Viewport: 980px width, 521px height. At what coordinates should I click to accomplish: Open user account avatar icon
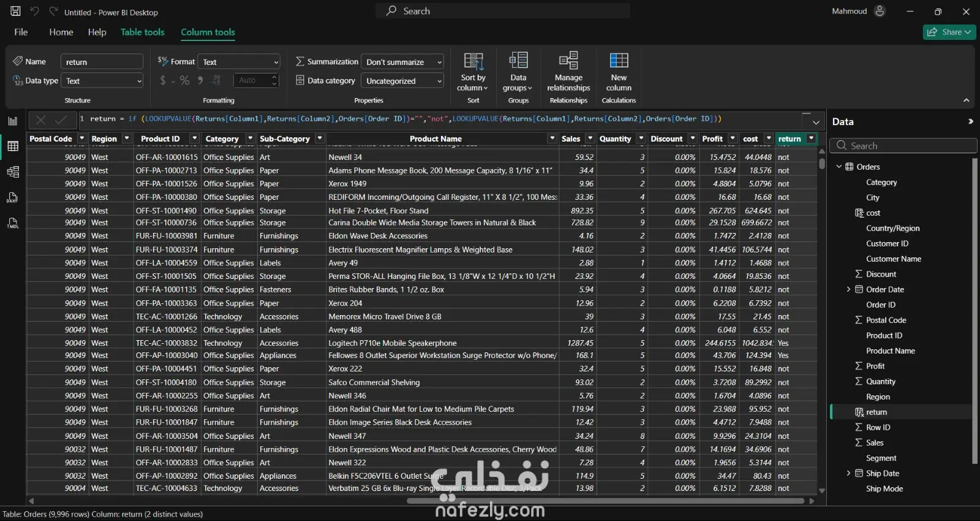880,11
